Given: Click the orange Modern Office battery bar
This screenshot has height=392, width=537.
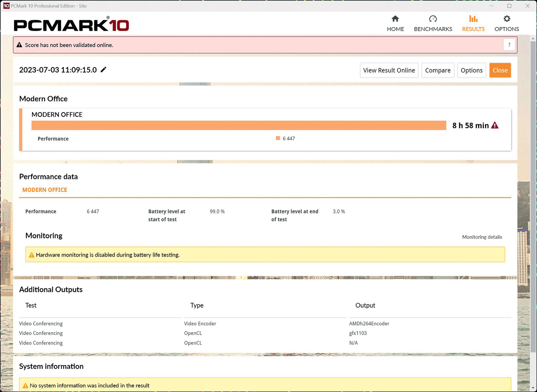Looking at the screenshot, I should tap(239, 125).
